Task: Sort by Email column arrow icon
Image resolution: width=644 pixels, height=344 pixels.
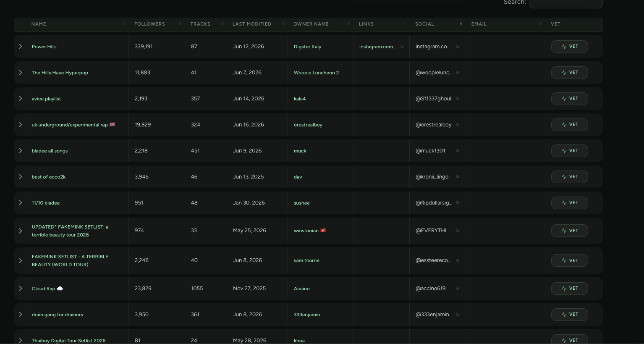Action: pyautogui.click(x=541, y=24)
